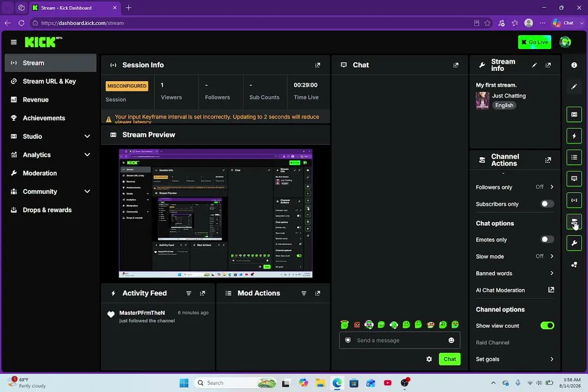Viewport: 588px width, 392px height.
Task: Pop out the Session Info panel
Action: [317, 65]
